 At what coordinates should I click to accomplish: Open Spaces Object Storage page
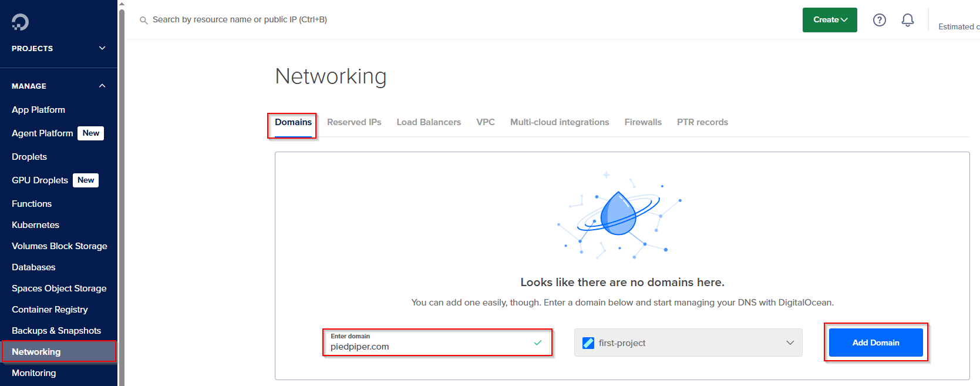pos(59,288)
